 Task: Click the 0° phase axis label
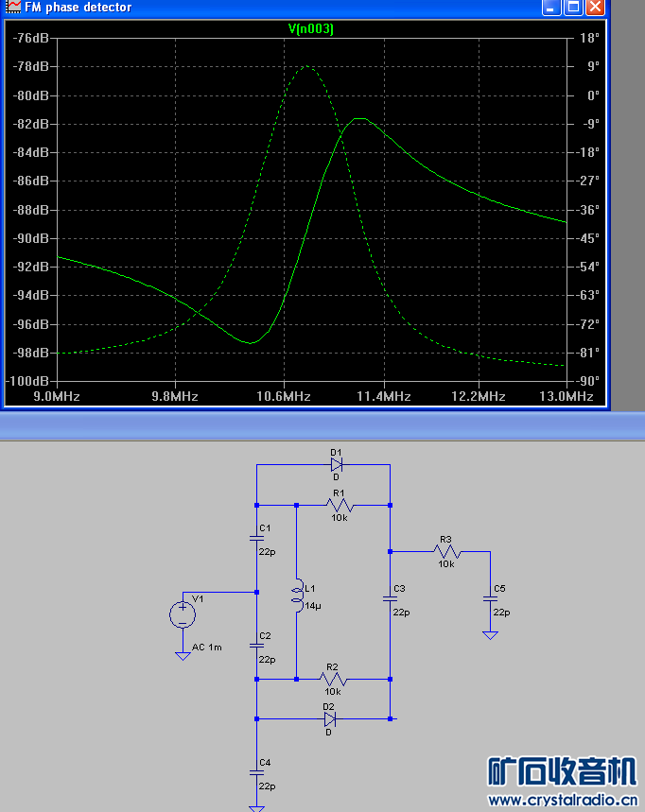[x=593, y=95]
